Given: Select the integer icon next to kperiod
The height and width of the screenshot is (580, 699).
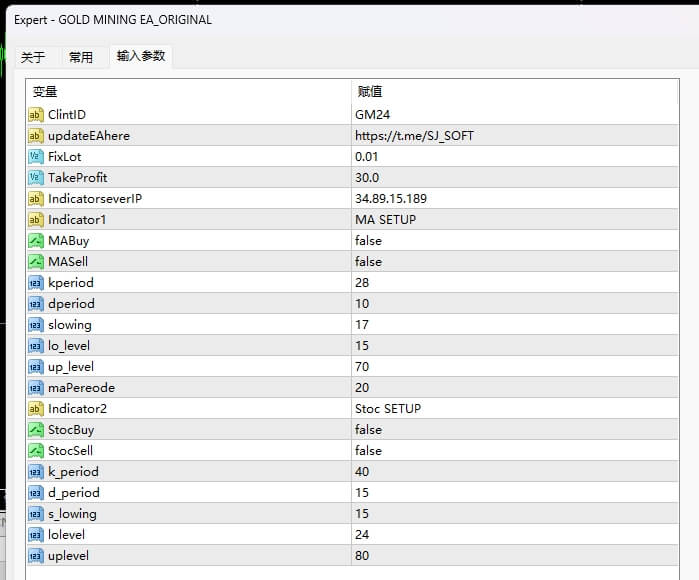Looking at the screenshot, I should point(36,282).
